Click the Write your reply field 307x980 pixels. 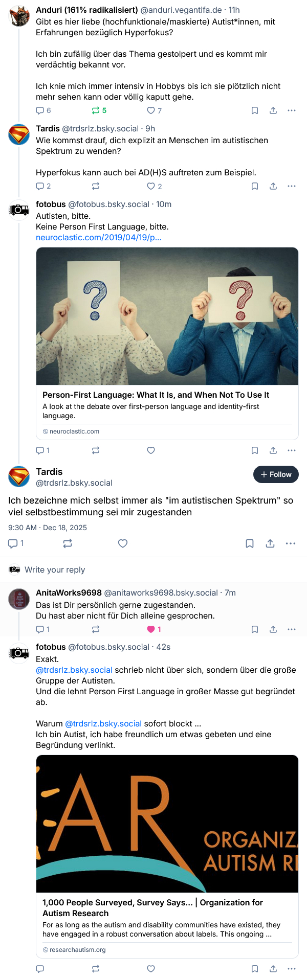pos(153,569)
